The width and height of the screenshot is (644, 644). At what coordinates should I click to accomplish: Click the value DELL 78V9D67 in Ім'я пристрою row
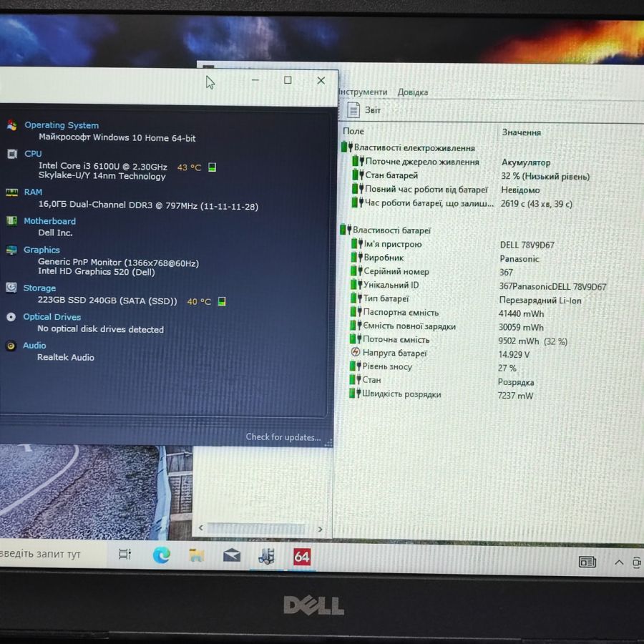point(527,245)
